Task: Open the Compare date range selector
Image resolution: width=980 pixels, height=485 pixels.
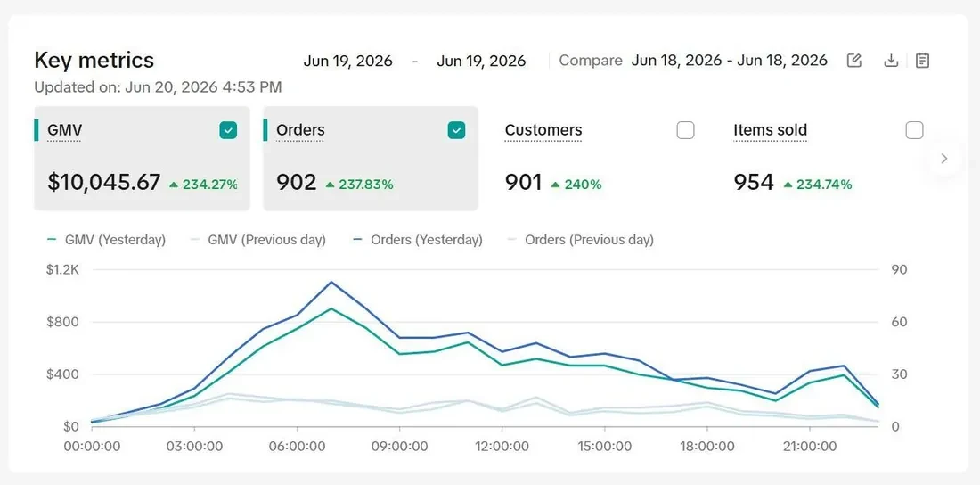Action: click(730, 61)
